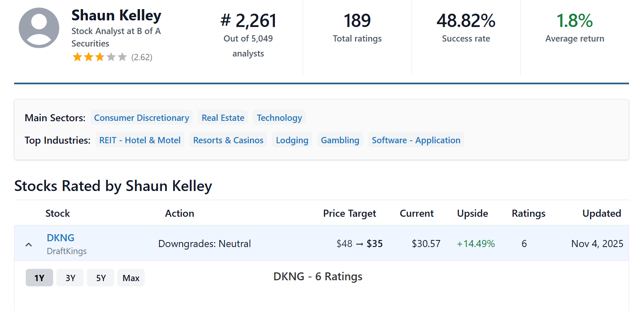Click the fourth gray star on the rating
This screenshot has width=644, height=311.
(x=111, y=57)
